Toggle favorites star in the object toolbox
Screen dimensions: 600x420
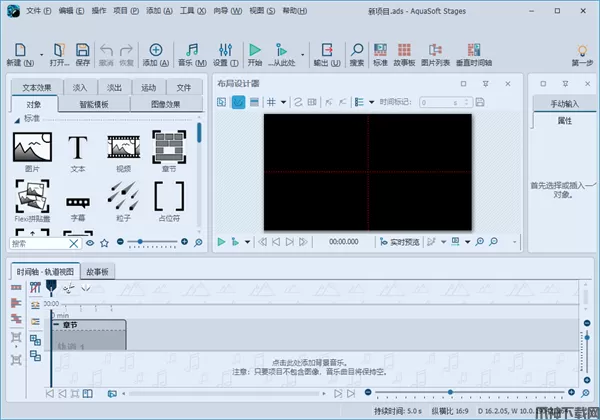click(105, 243)
